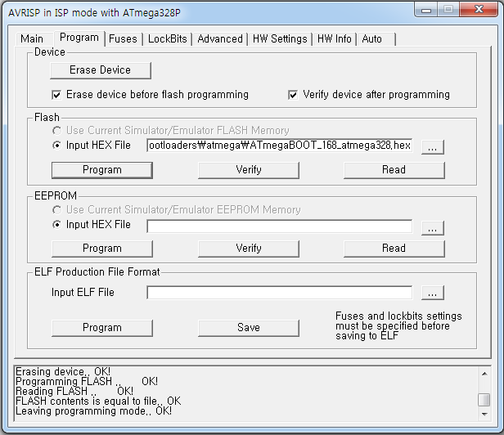
Task: Click the Flash HEX file path field
Action: click(280, 146)
